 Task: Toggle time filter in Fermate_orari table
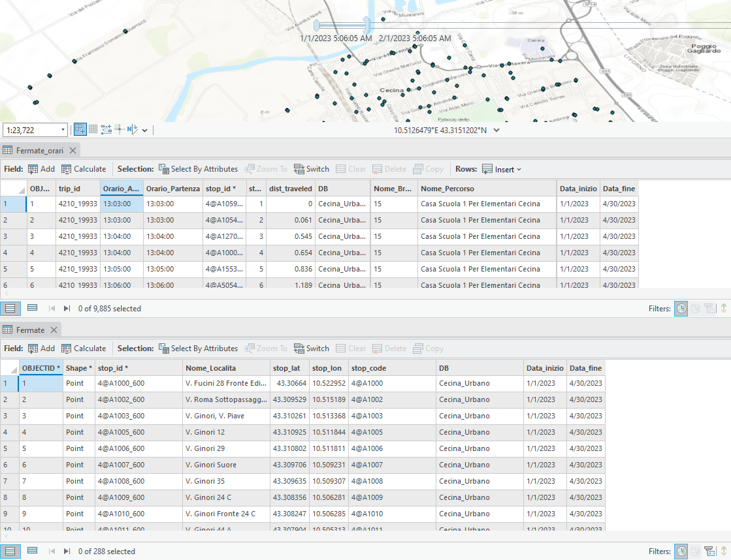pos(681,309)
